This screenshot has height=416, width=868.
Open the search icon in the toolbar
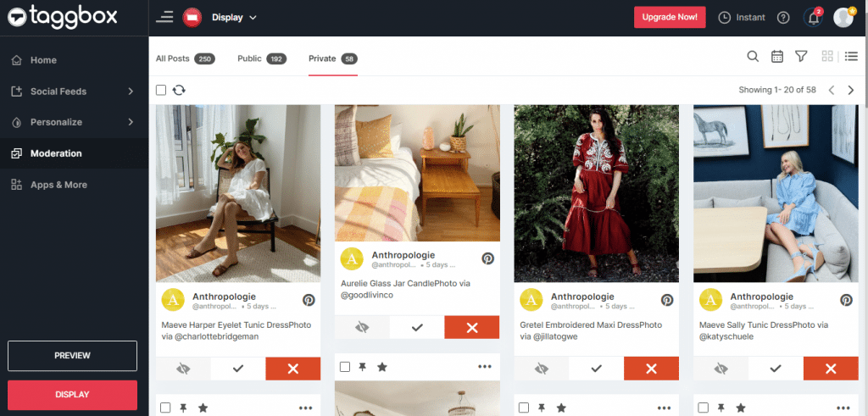pyautogui.click(x=753, y=57)
